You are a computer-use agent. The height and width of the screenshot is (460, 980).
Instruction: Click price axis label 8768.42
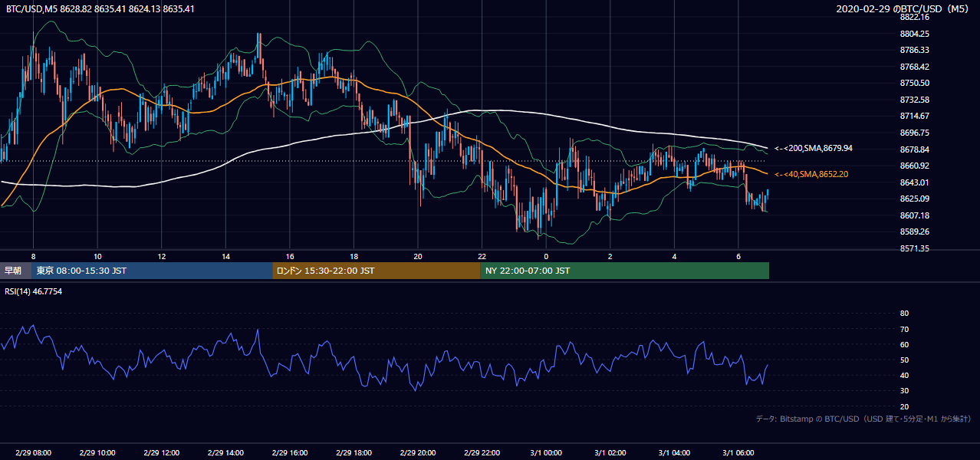pyautogui.click(x=915, y=67)
